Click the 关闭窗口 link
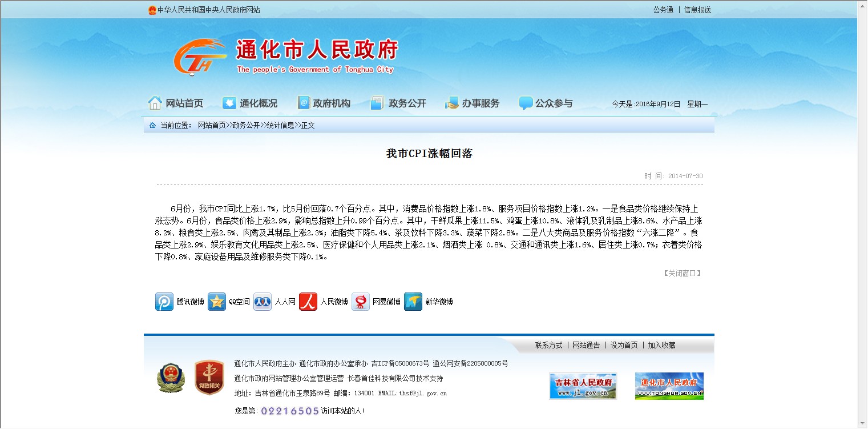Screen dimensions: 868x429 point(682,273)
